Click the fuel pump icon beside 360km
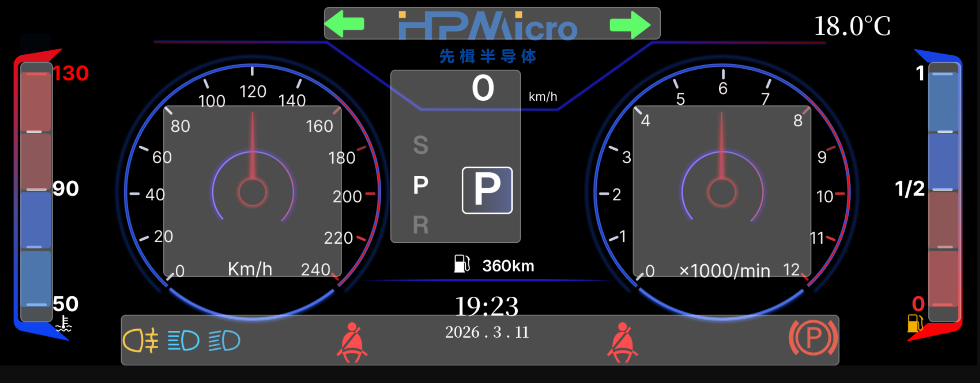Viewport: 980px width, 383px height. pos(462,264)
